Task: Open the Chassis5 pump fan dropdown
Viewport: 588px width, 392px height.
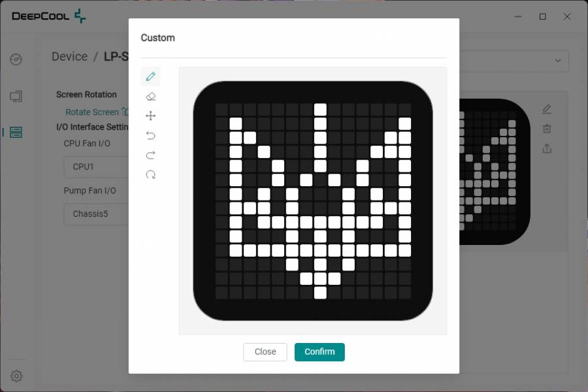Action: coord(98,214)
